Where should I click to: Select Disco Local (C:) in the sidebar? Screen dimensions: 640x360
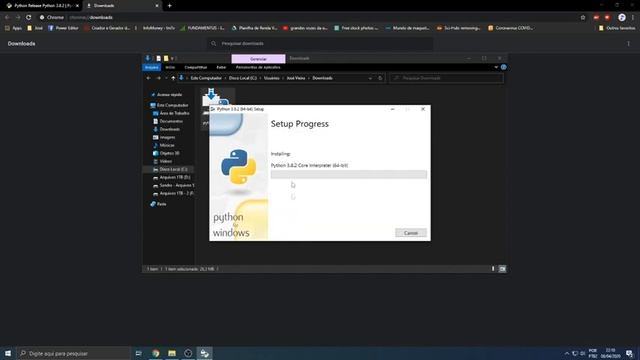tap(173, 169)
